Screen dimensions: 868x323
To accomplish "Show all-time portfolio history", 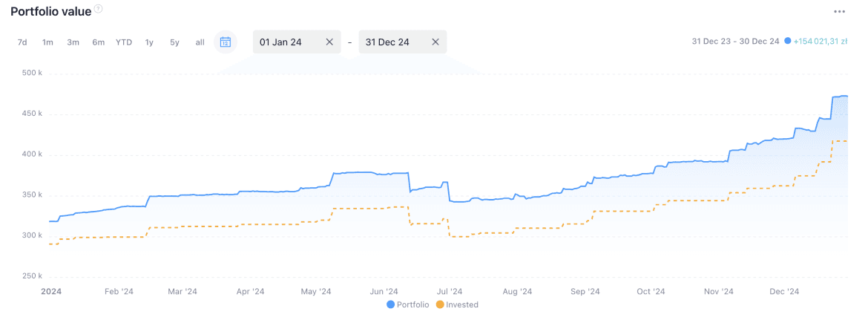I will pyautogui.click(x=200, y=42).
